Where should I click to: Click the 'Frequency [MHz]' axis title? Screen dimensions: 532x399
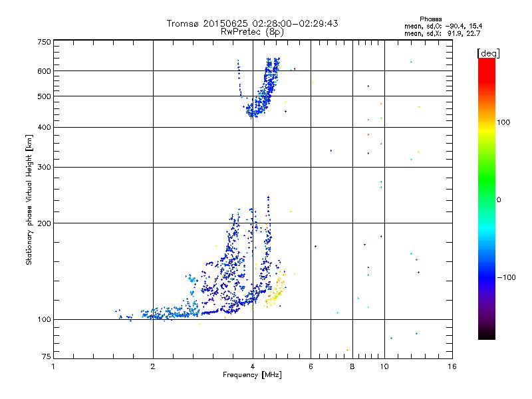252,375
